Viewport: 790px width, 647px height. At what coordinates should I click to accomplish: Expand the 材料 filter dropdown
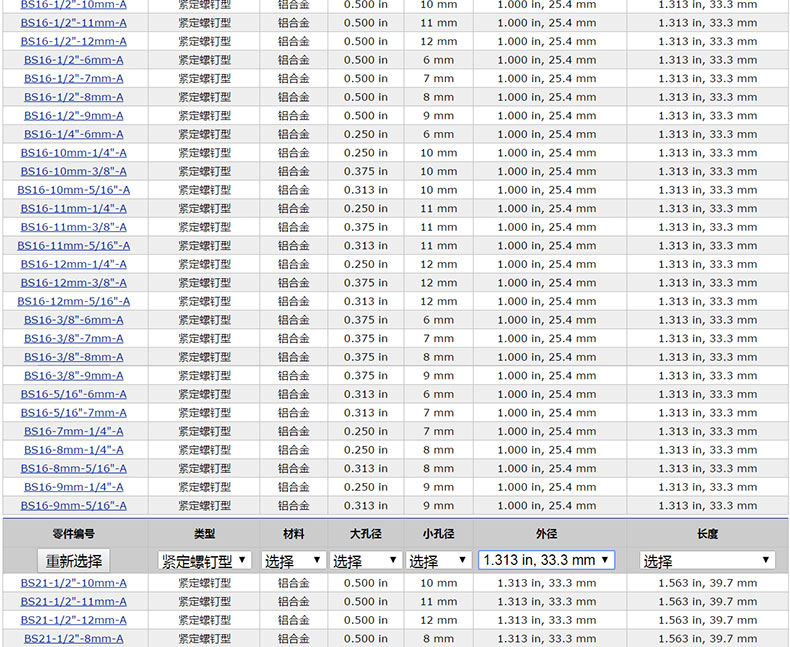tap(293, 561)
